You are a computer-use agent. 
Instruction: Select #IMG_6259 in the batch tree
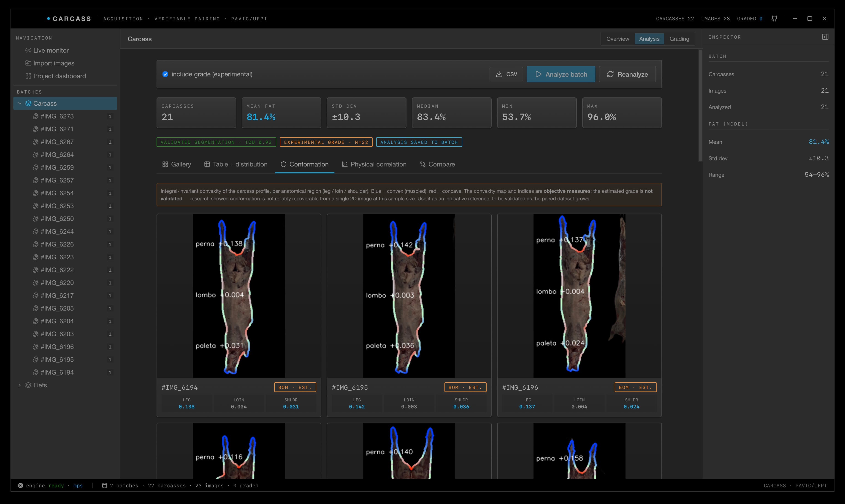pos(65,167)
